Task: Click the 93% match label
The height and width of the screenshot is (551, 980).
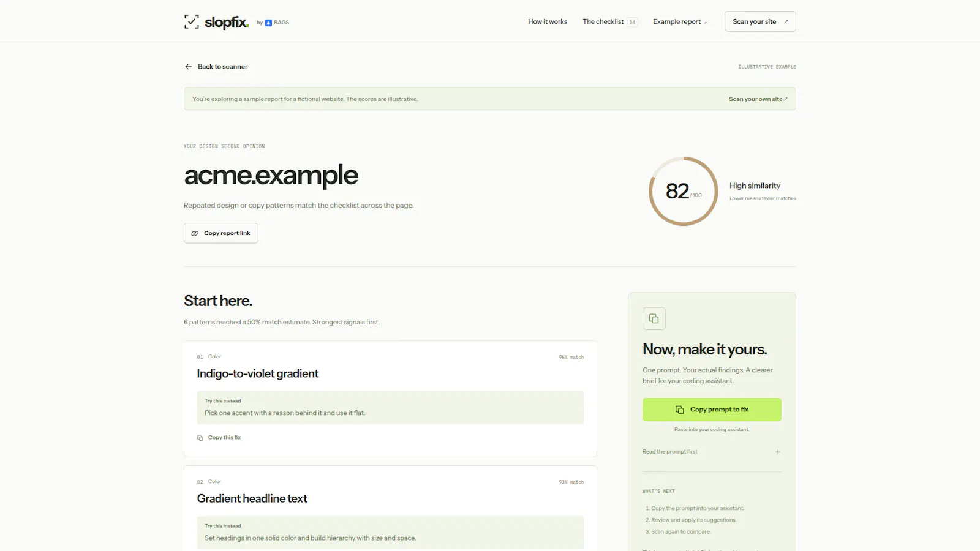Action: [571, 482]
